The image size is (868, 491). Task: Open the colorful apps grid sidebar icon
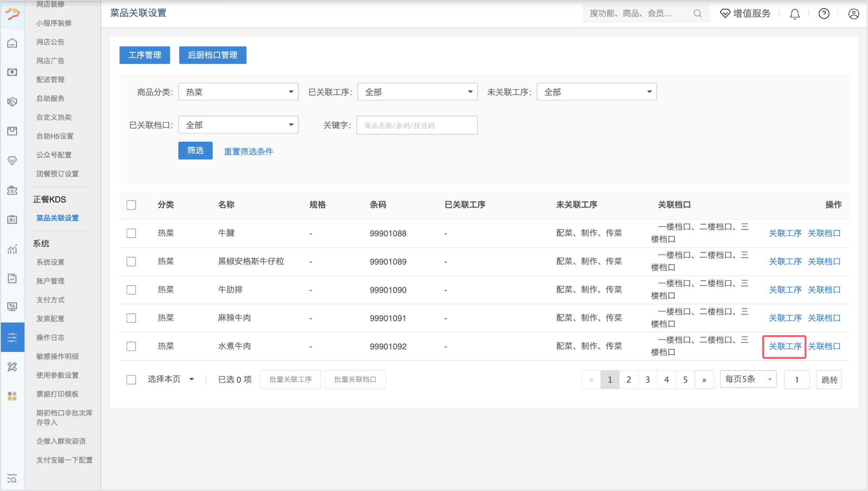(12, 396)
